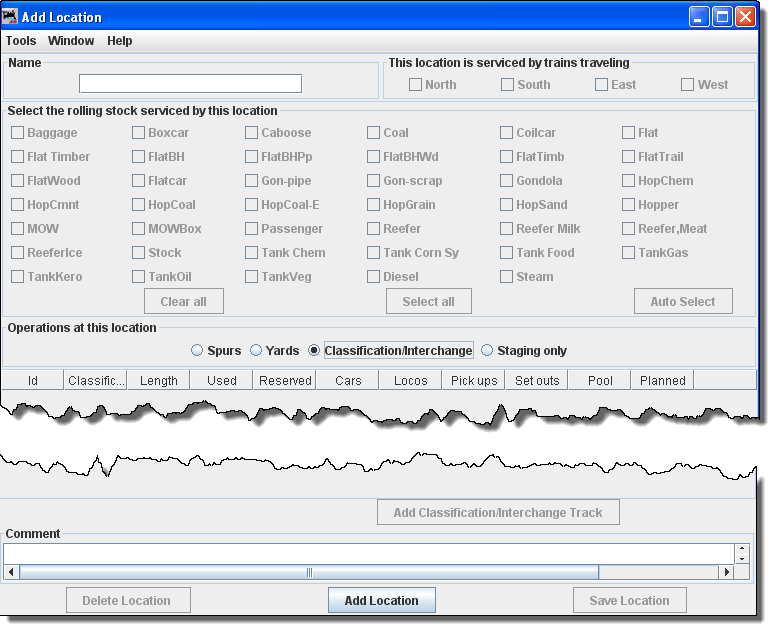This screenshot has height=640, width=772.
Task: Click the Pick ups column header
Action: point(474,380)
